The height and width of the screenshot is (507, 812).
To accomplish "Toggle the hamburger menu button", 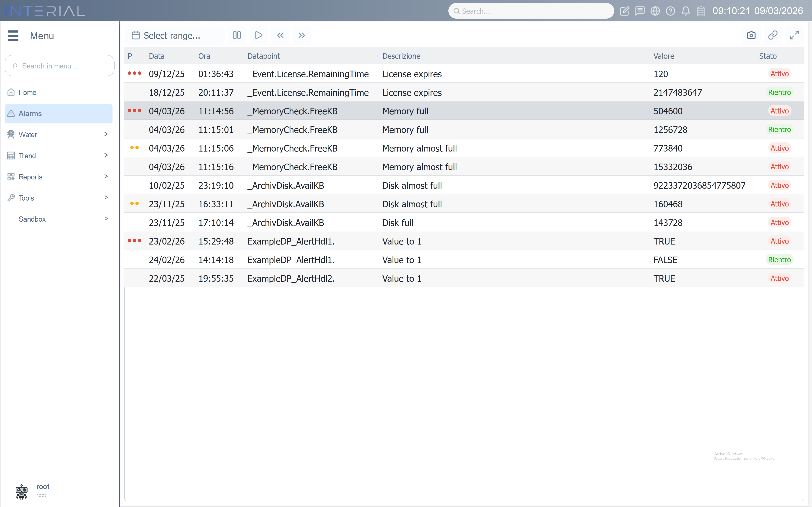I will [x=13, y=36].
